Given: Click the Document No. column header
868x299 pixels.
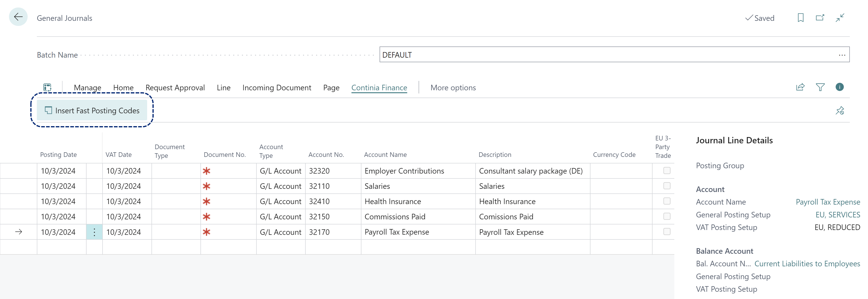Looking at the screenshot, I should [x=225, y=154].
